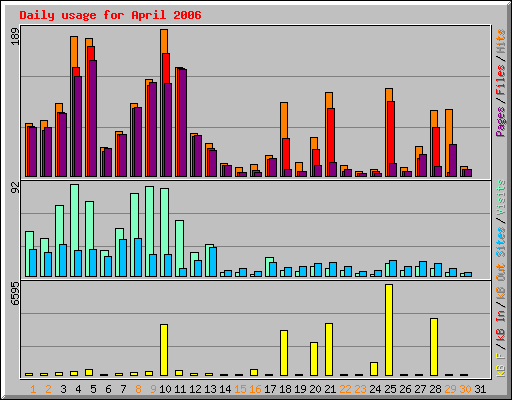Click the Files legend label
The width and height of the screenshot is (512, 400).
click(x=501, y=80)
